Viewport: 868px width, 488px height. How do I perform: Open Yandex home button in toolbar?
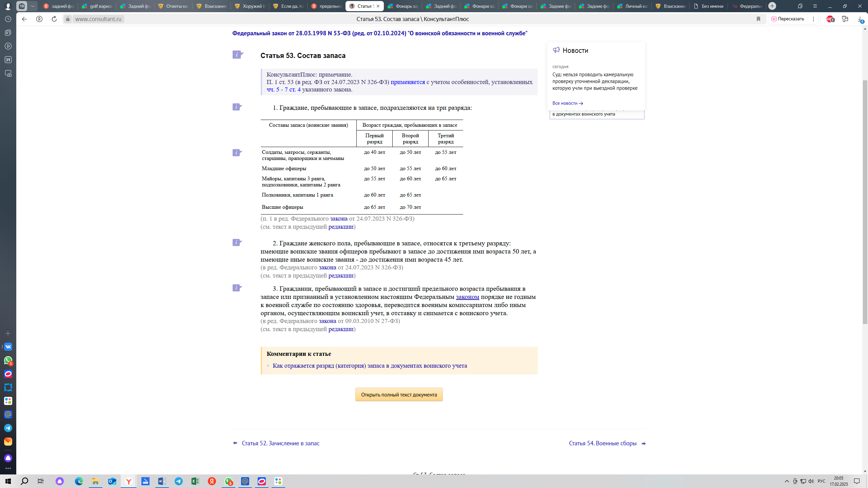pos(39,19)
